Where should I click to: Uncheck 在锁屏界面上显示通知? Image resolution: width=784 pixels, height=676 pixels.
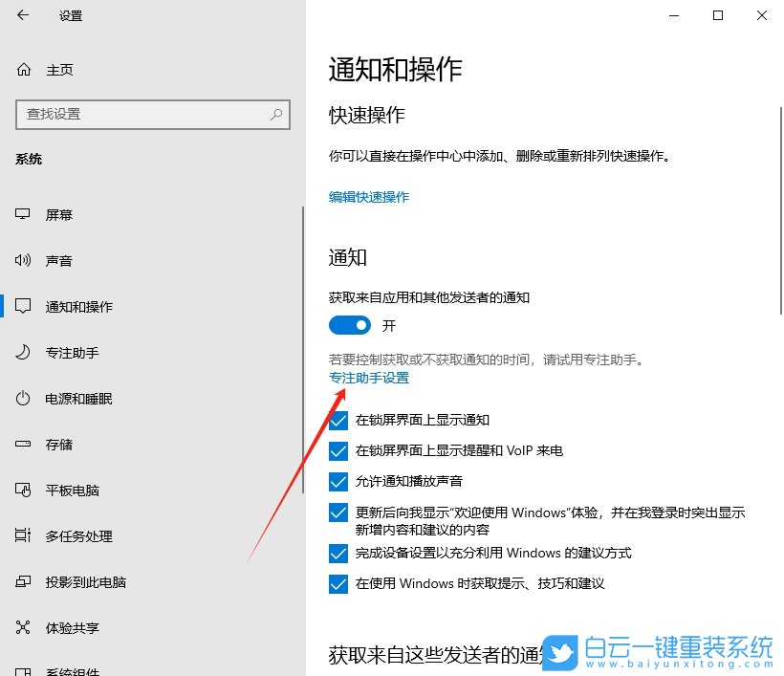point(338,421)
